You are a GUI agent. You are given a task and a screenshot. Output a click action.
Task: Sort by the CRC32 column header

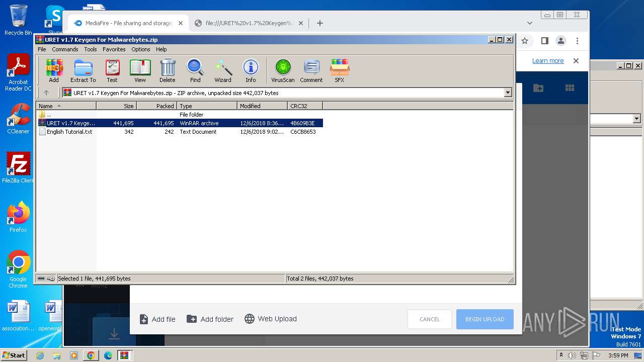305,106
